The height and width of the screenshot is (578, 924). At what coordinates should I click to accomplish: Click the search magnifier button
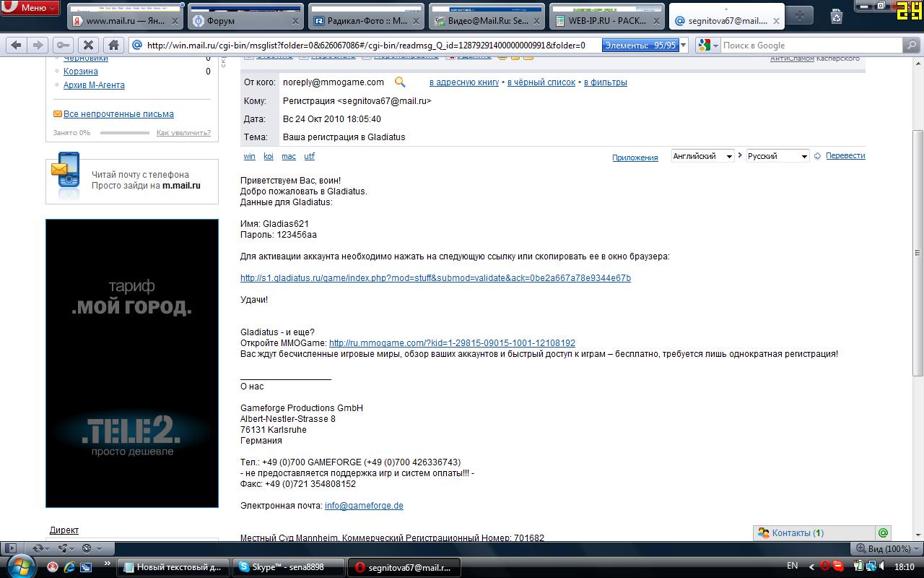[x=911, y=45]
